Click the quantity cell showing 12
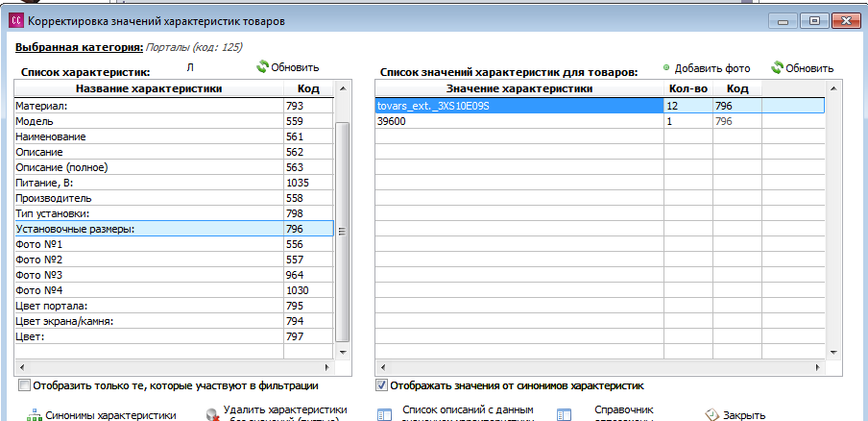Image resolution: width=868 pixels, height=421 pixels. coord(688,106)
